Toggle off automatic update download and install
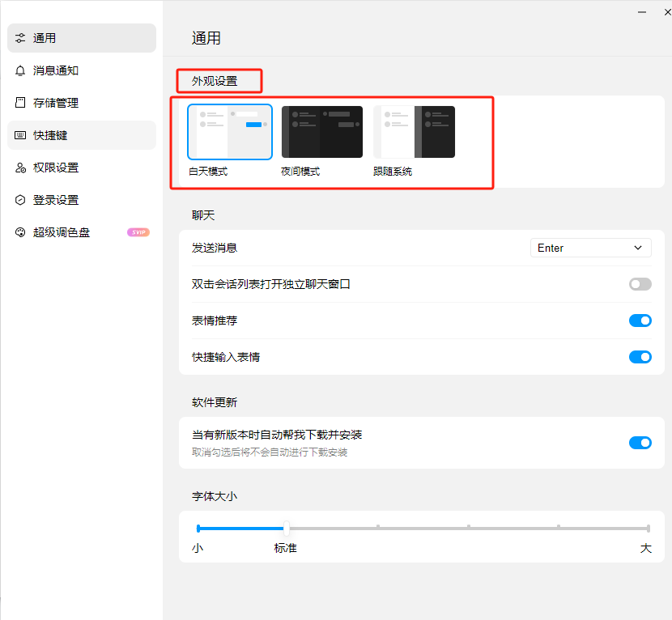 click(640, 443)
